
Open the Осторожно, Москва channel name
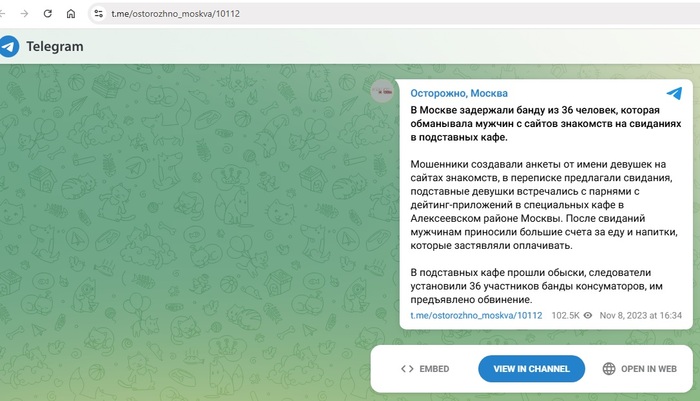(x=454, y=93)
